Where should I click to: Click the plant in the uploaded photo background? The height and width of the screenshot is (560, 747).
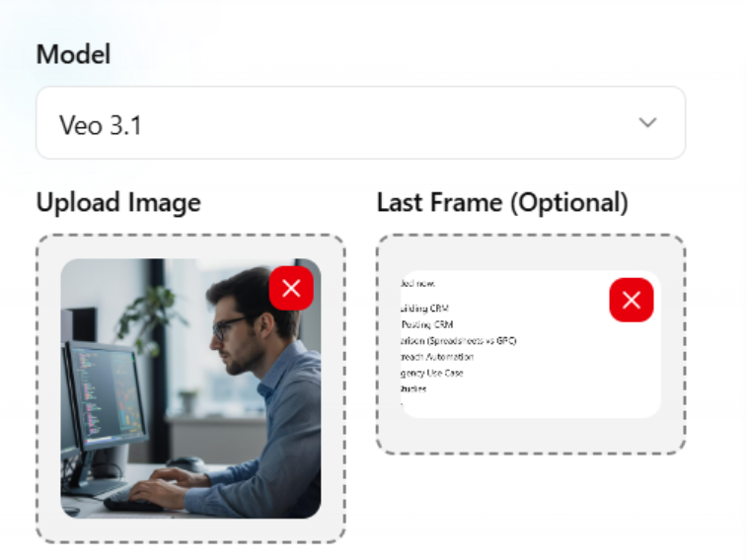pyautogui.click(x=148, y=315)
